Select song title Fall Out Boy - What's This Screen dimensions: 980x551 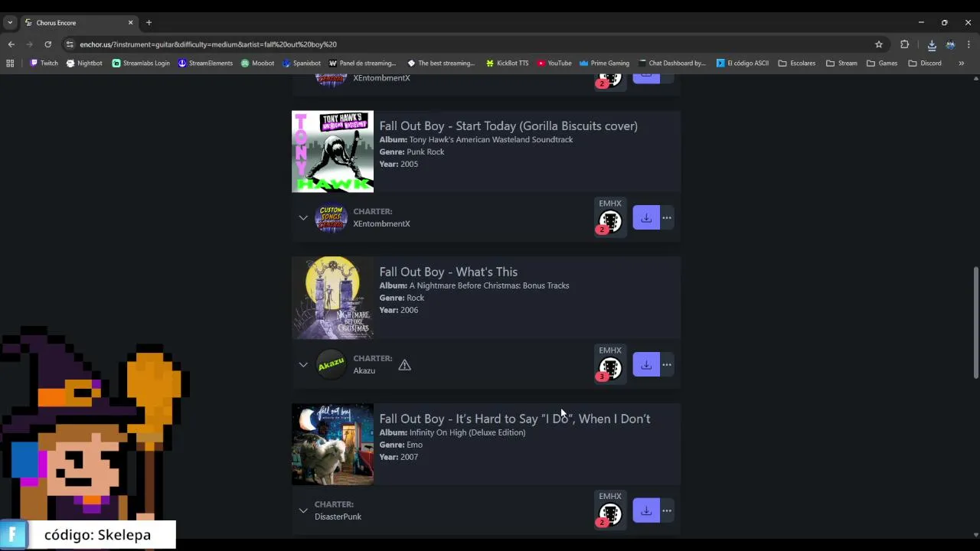click(449, 272)
